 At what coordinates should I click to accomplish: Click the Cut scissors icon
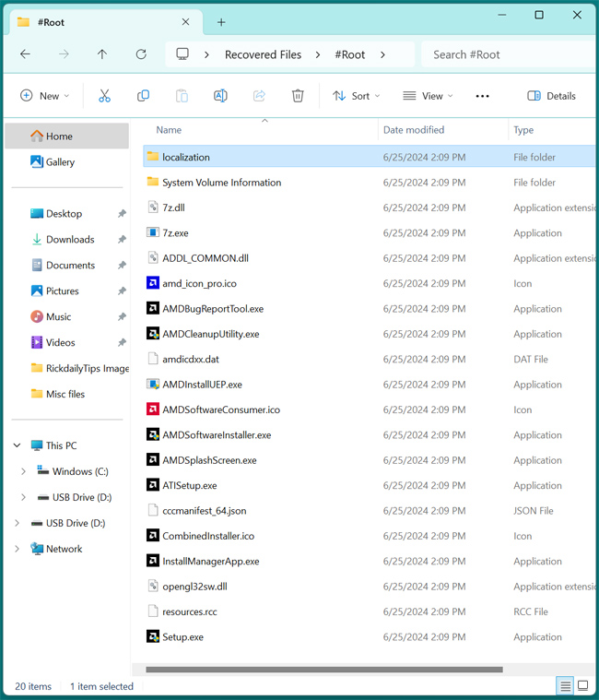click(x=104, y=96)
